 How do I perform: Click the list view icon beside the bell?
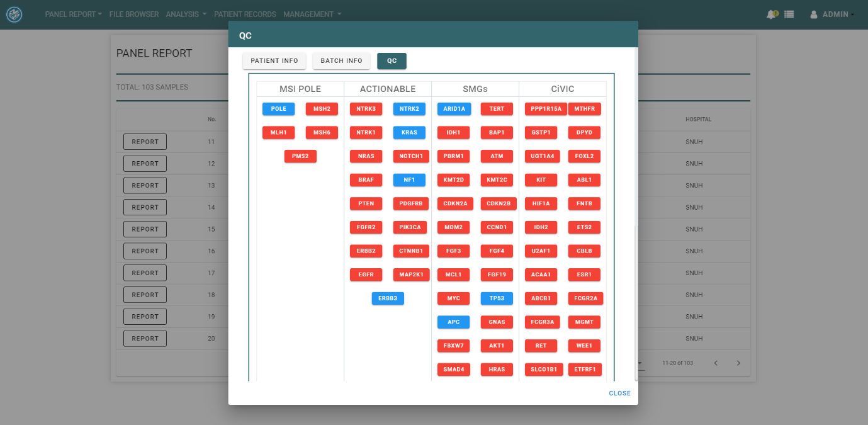(789, 14)
